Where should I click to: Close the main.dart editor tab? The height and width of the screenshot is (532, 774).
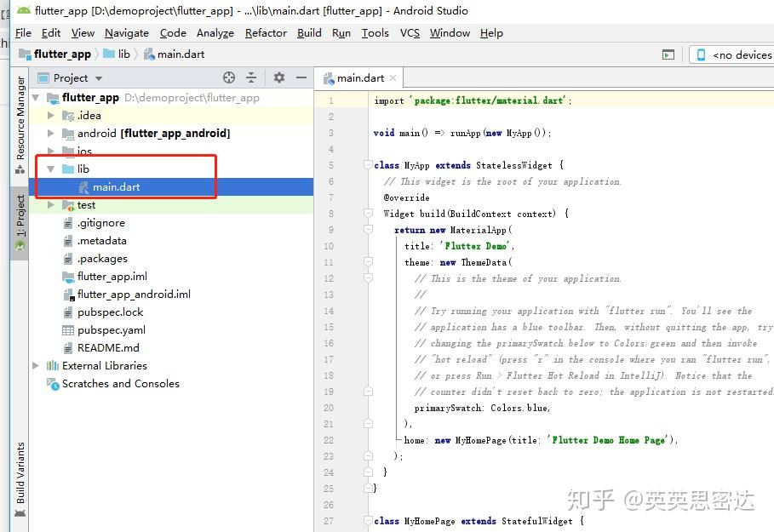pos(393,78)
